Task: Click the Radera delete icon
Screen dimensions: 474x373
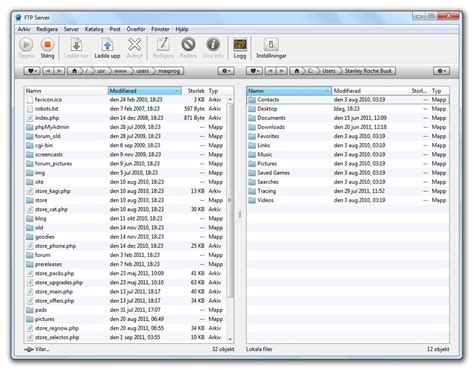Action: [x=188, y=44]
